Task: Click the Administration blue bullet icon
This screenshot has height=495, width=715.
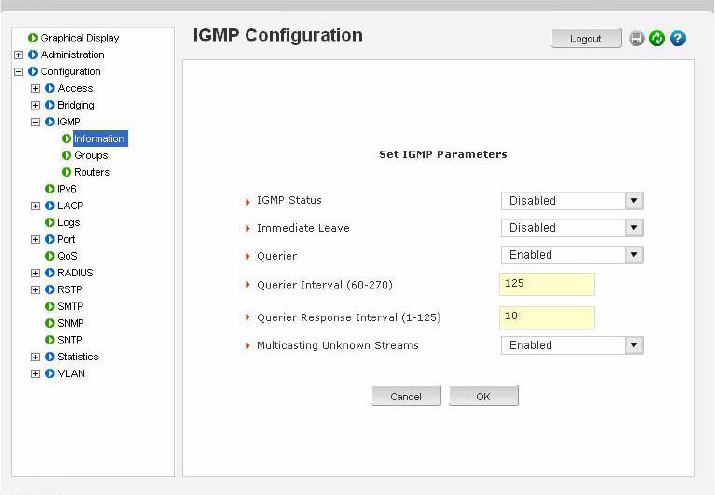Action: tap(33, 55)
